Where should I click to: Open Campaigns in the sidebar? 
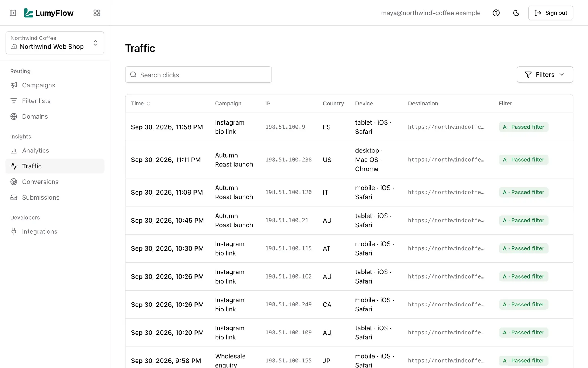click(x=55, y=85)
